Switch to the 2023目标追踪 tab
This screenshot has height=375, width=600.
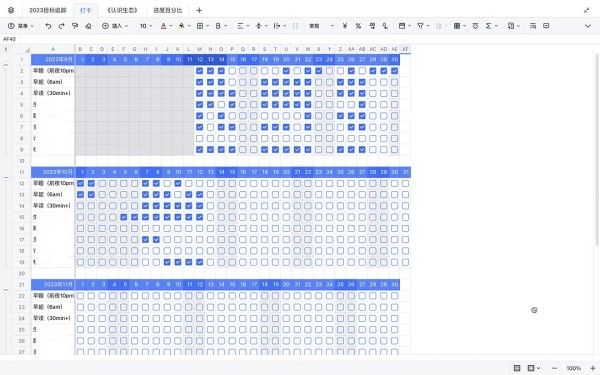pos(48,10)
